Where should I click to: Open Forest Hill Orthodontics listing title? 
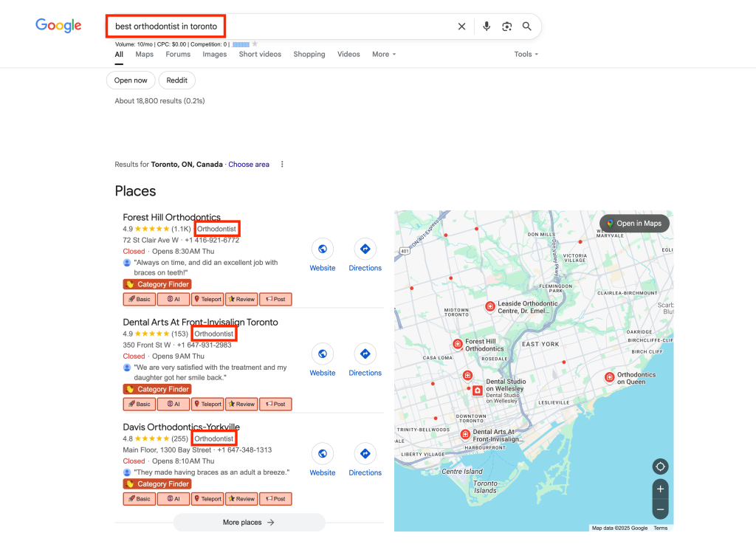171,217
